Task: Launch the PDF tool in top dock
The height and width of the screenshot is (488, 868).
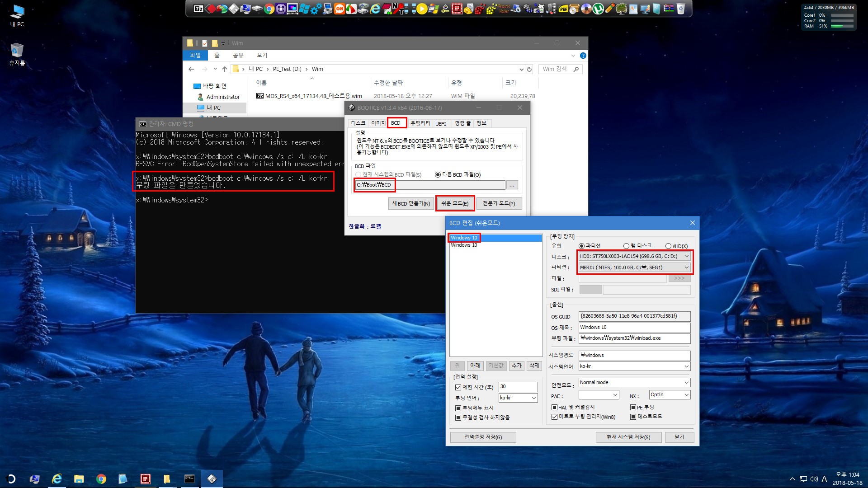Action: click(x=563, y=9)
